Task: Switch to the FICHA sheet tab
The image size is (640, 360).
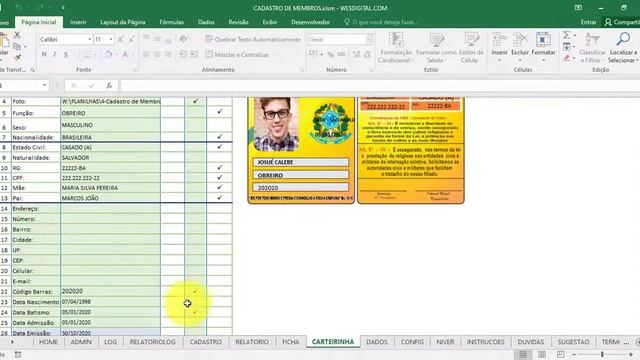Action: [x=291, y=342]
